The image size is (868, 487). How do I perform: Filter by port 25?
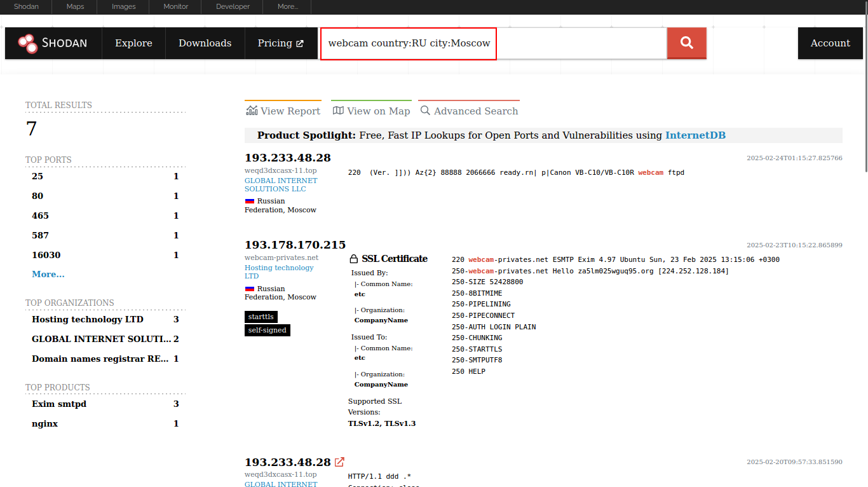pos(105,176)
